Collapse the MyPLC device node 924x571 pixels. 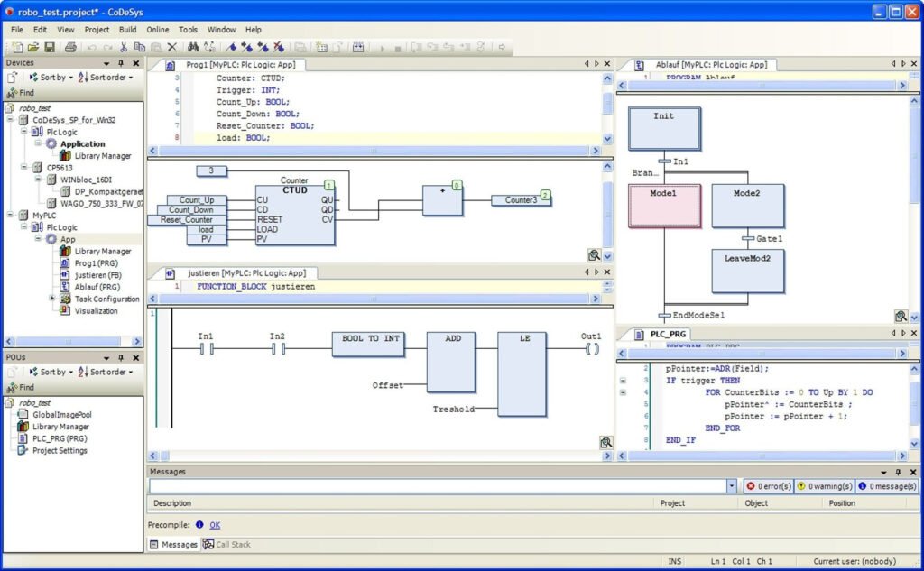[x=10, y=216]
